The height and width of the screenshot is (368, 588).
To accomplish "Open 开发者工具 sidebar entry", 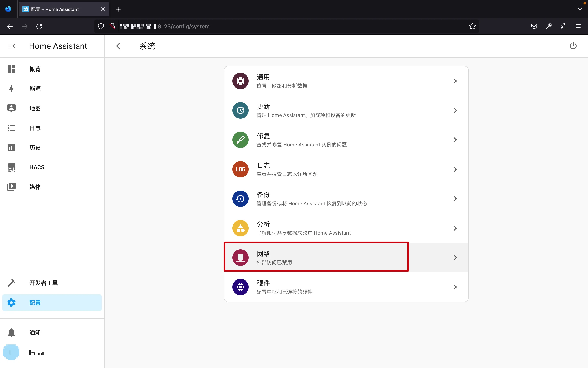I will pyautogui.click(x=52, y=283).
